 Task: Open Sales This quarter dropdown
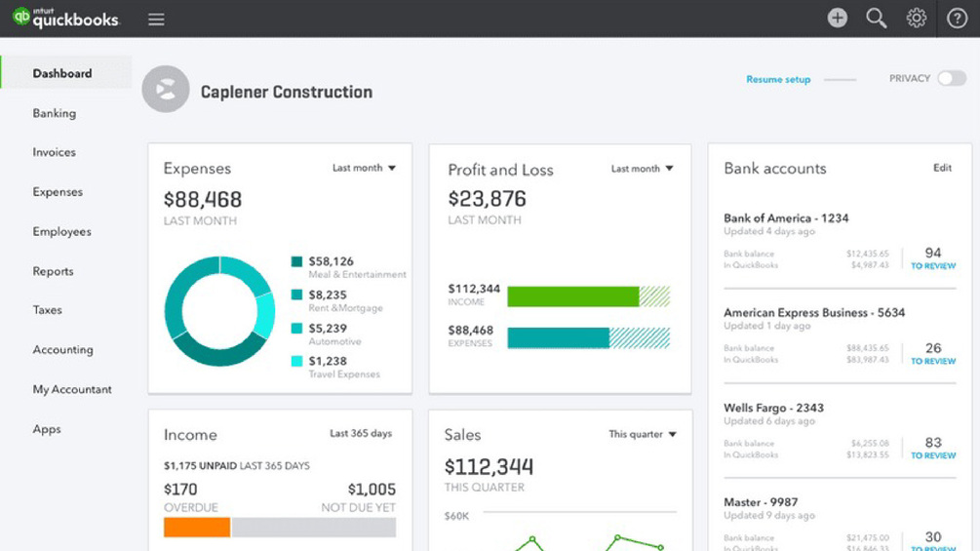643,434
